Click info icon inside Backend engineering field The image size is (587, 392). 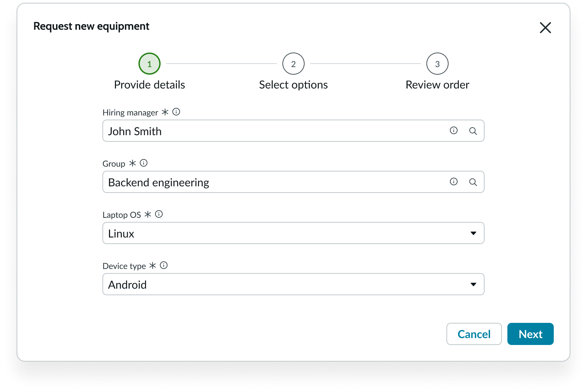(453, 181)
